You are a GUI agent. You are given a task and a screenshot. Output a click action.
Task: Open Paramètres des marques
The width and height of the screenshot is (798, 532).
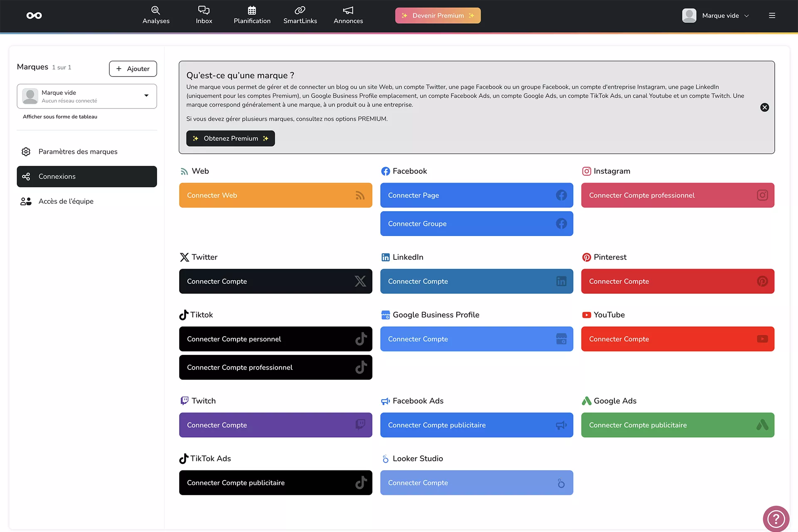(87, 152)
